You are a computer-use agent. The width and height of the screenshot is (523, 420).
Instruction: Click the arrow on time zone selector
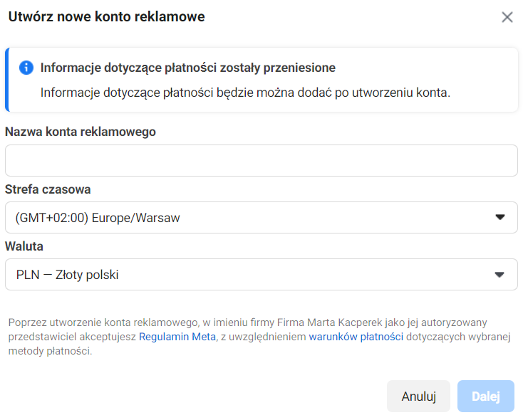pyautogui.click(x=499, y=218)
